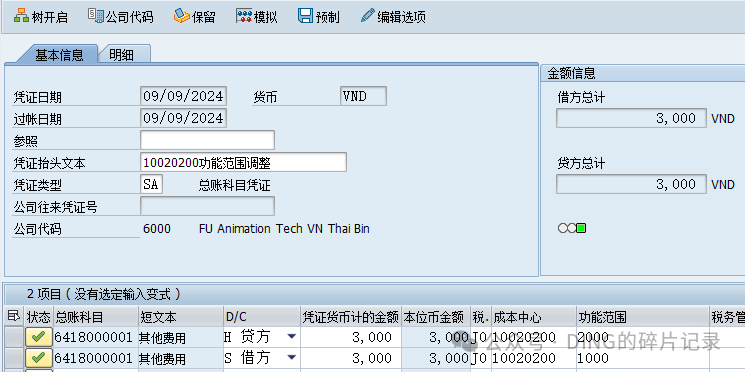Click 其他费用 short text in 贷方 row

point(181,337)
